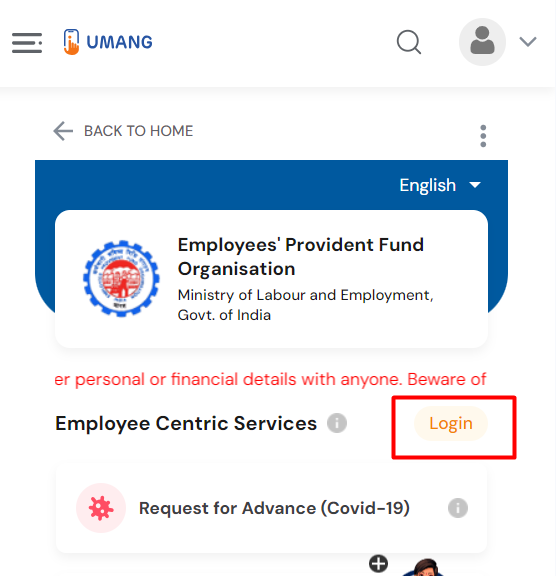
Task: Click Employees' Provident Fund Organisation title
Action: pyautogui.click(x=301, y=256)
